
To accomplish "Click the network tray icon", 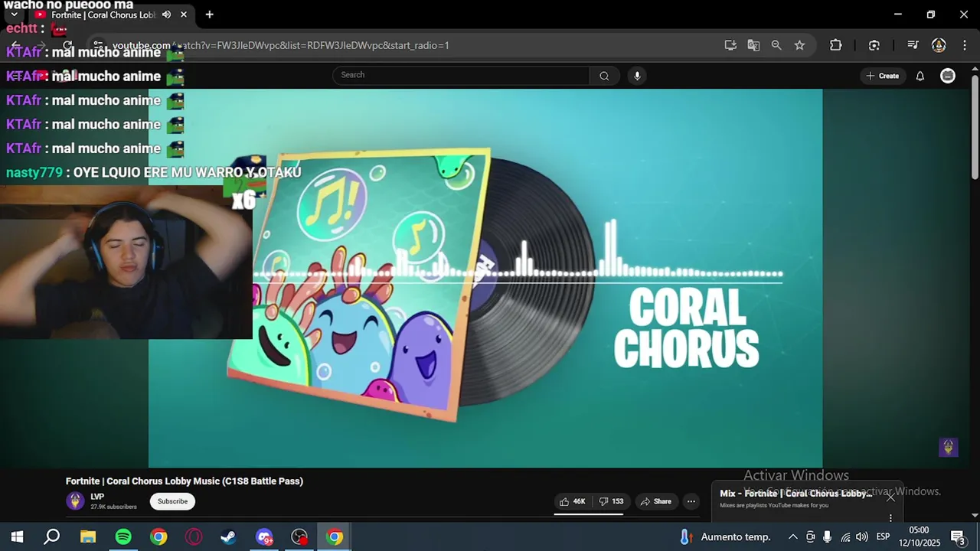I will [x=845, y=537].
